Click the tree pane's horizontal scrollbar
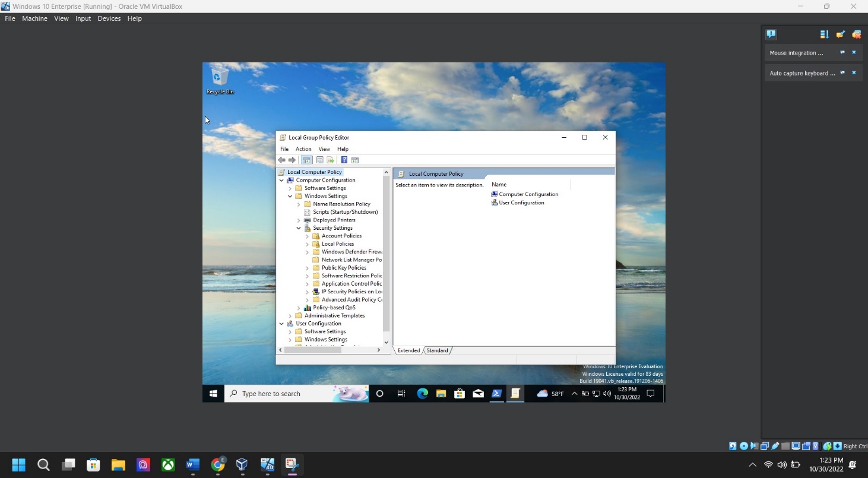 [313, 350]
